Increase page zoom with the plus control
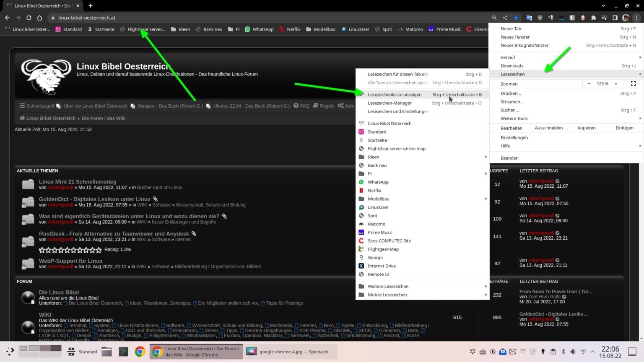The height and width of the screenshot is (362, 644). 616,83
